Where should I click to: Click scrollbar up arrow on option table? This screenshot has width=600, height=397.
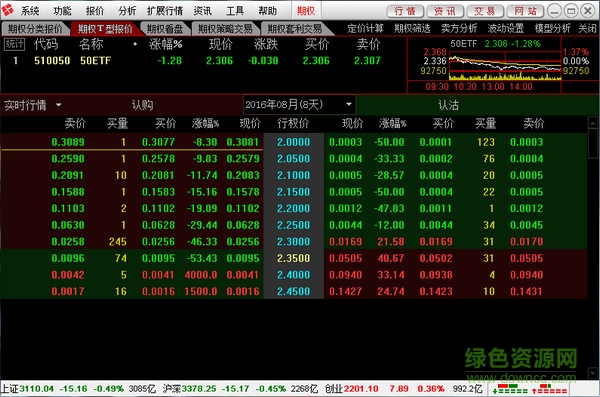pyautogui.click(x=593, y=123)
